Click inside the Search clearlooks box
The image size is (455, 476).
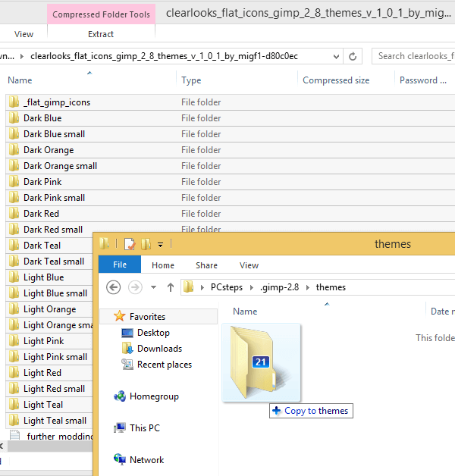pos(414,56)
